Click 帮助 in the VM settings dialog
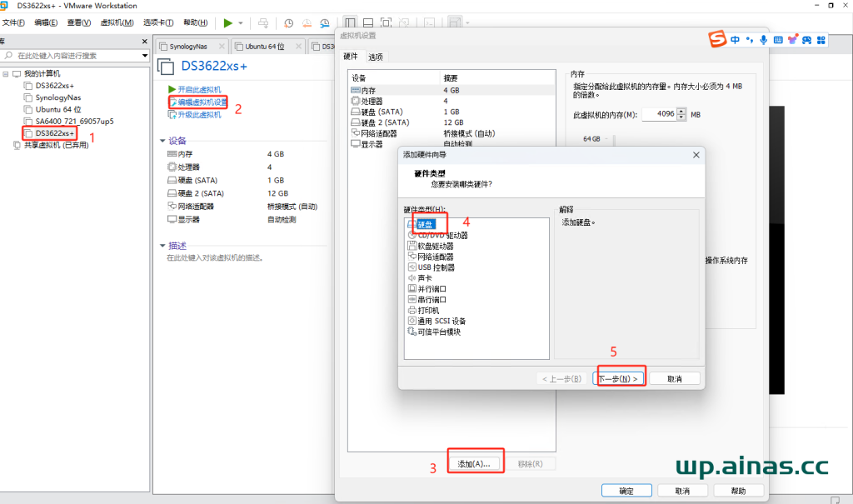Image resolution: width=853 pixels, height=504 pixels. 738,491
